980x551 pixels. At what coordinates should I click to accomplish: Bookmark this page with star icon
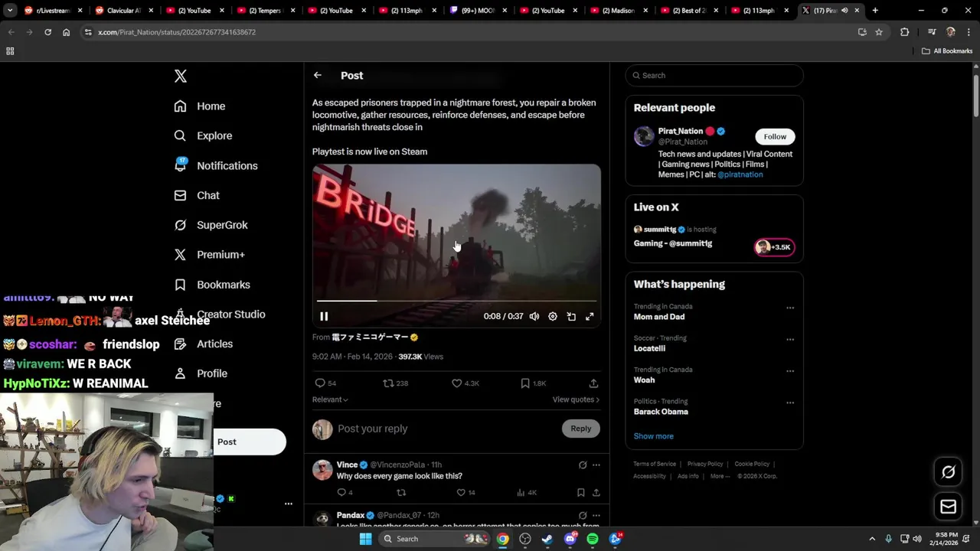tap(879, 32)
